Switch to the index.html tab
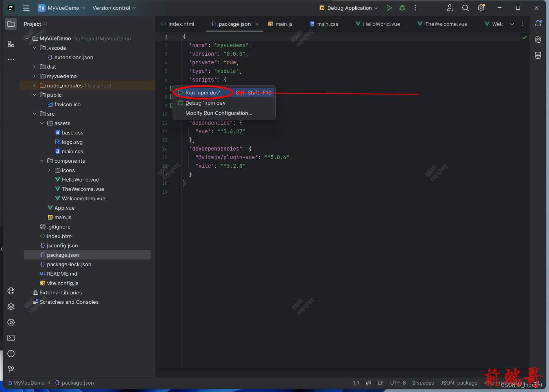Screen dimensions: 549x392 pyautogui.click(x=177, y=24)
